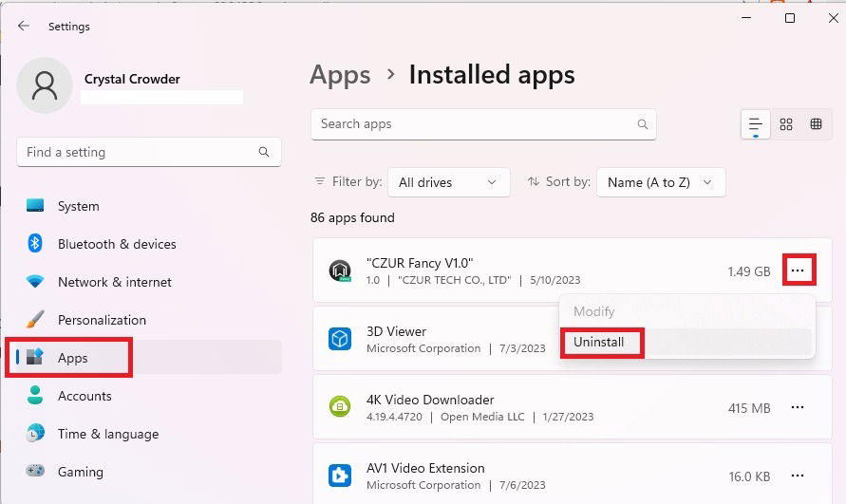This screenshot has height=504, width=846.
Task: Switch to table view layout icon
Action: pos(817,124)
